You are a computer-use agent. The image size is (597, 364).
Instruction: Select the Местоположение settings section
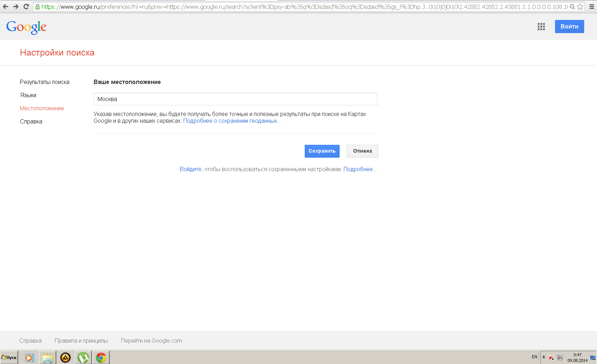click(42, 109)
